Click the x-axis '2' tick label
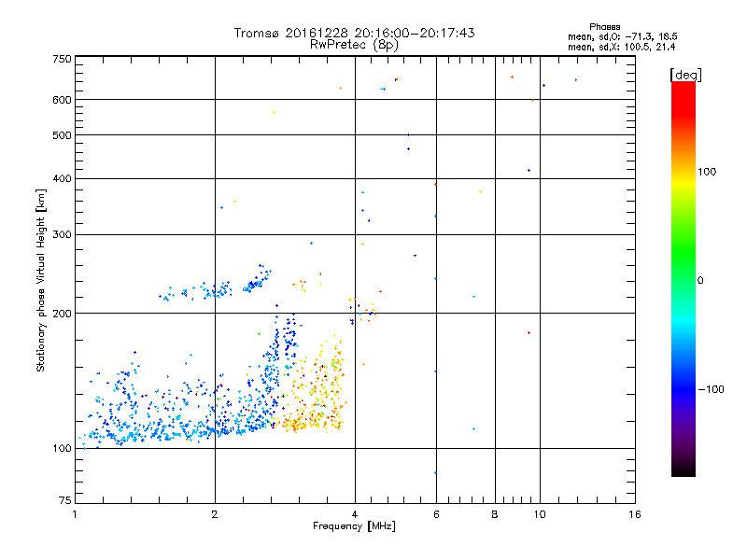Viewport: 747px width, 560px height. [215, 514]
